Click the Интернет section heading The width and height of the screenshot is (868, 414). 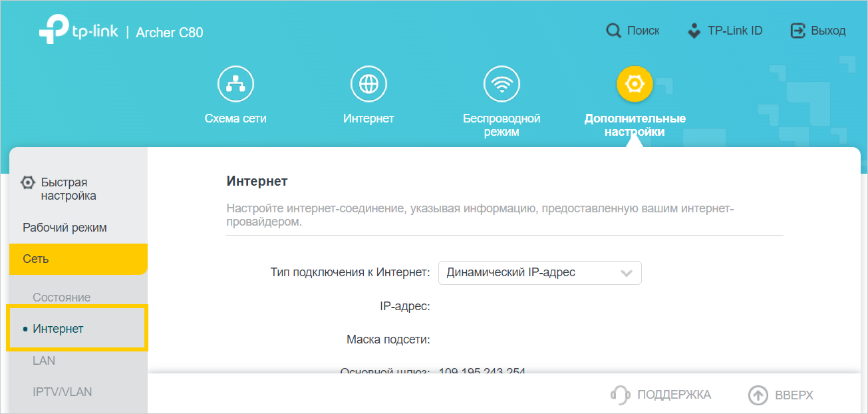pyautogui.click(x=257, y=181)
